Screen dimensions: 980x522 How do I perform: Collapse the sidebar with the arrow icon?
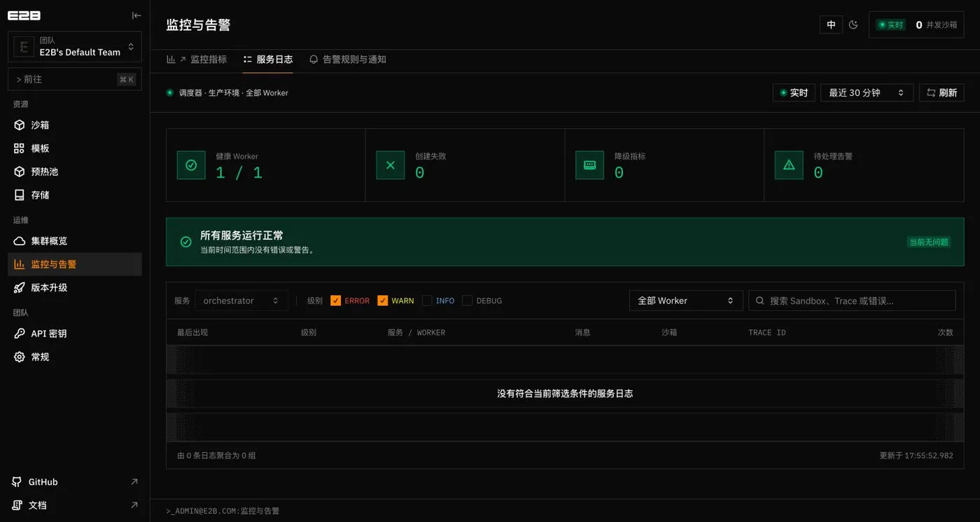pyautogui.click(x=136, y=15)
